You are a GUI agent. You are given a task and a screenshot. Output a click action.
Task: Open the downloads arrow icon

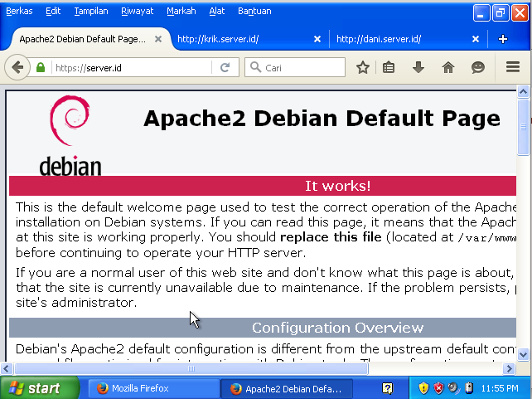click(x=418, y=67)
